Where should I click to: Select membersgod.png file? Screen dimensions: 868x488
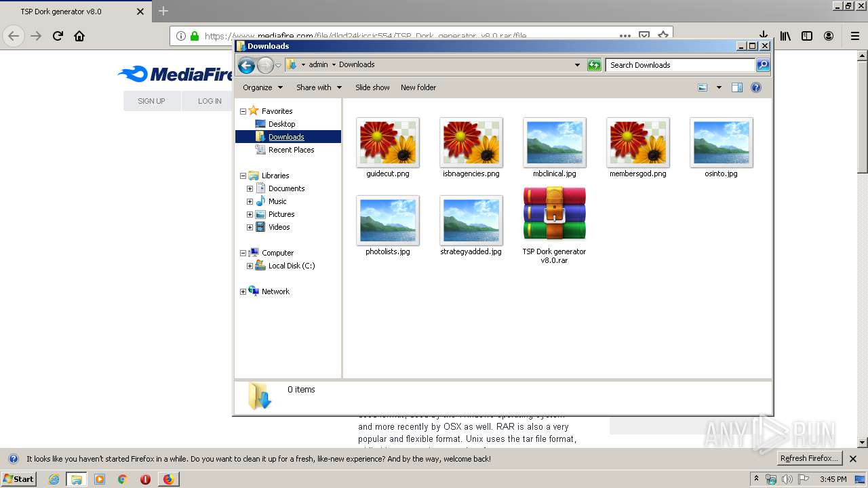(x=638, y=148)
